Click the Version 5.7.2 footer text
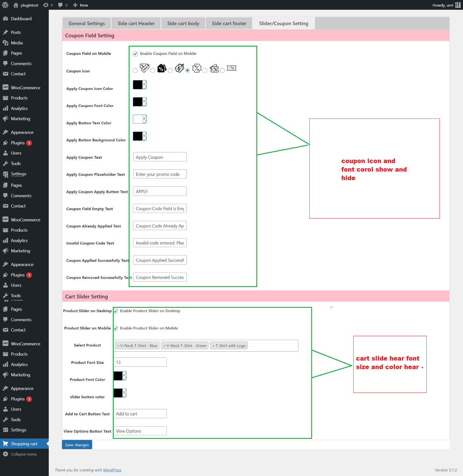 446,470
